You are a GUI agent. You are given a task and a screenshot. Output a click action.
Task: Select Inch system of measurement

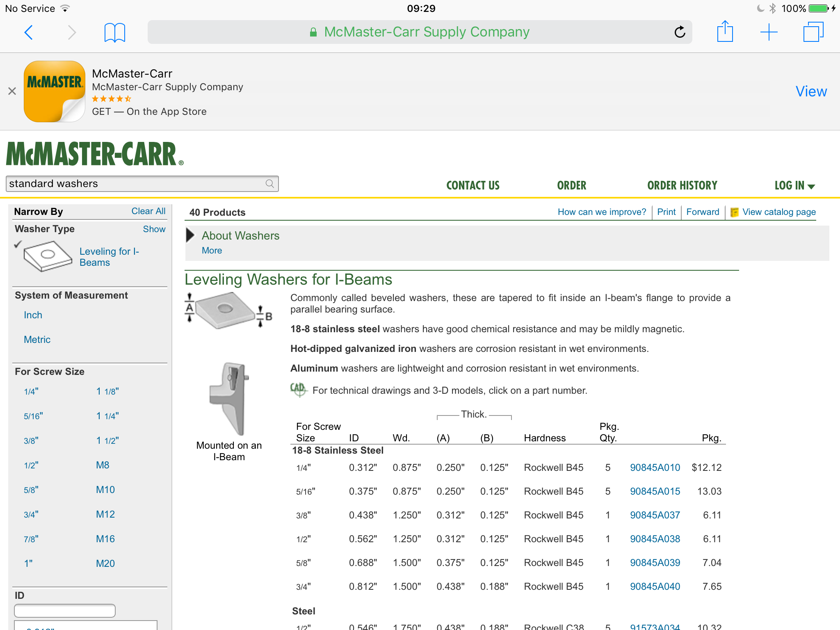33,315
